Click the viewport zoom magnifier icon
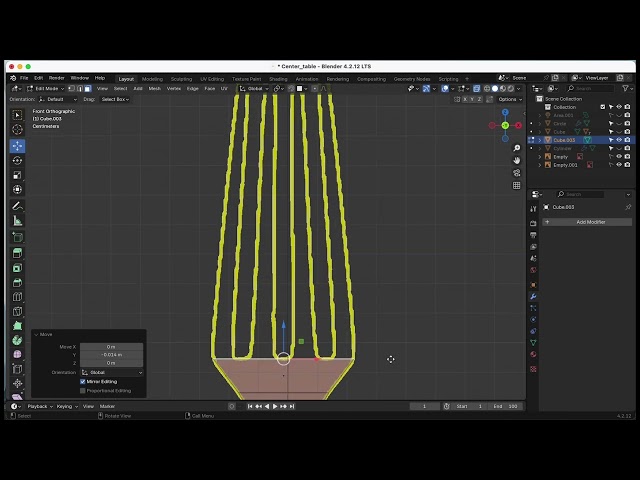The image size is (640, 480). pos(517,148)
